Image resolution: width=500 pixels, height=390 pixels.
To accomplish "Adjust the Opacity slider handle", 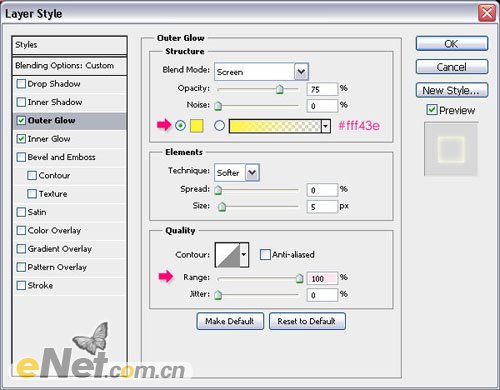I will [x=280, y=89].
